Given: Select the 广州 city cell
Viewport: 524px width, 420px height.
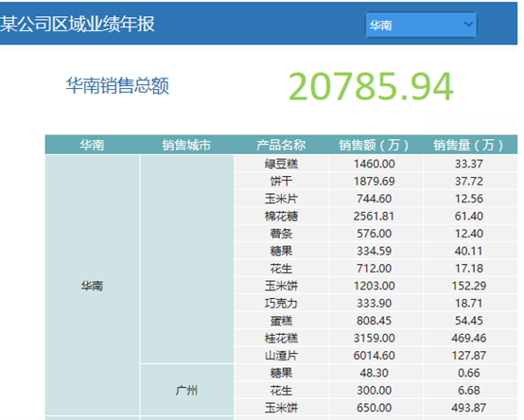Looking at the screenshot, I should pos(186,390).
